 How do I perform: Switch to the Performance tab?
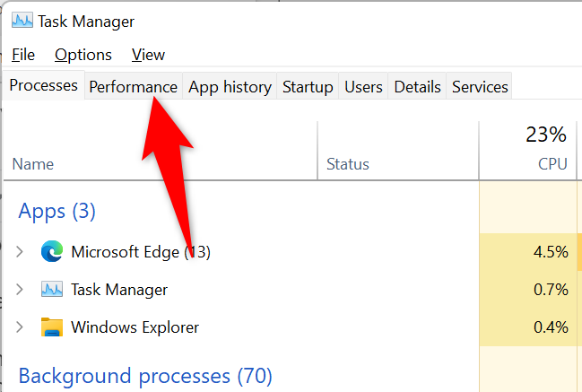133,87
